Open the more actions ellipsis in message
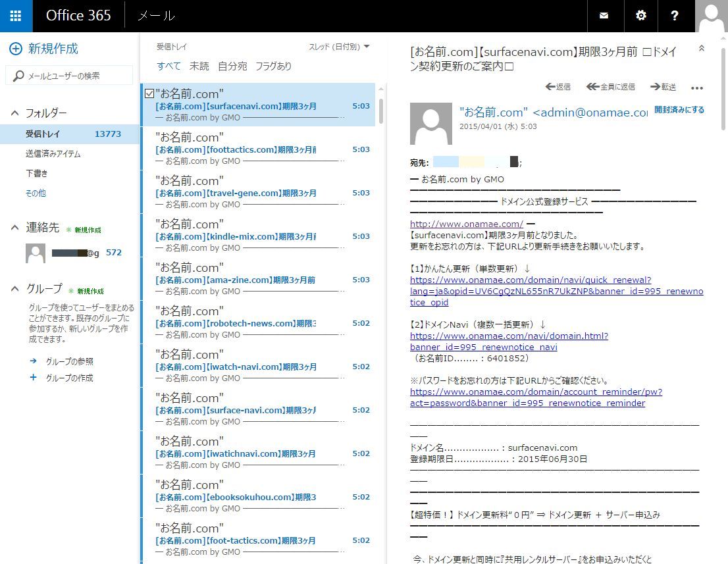 (697, 88)
